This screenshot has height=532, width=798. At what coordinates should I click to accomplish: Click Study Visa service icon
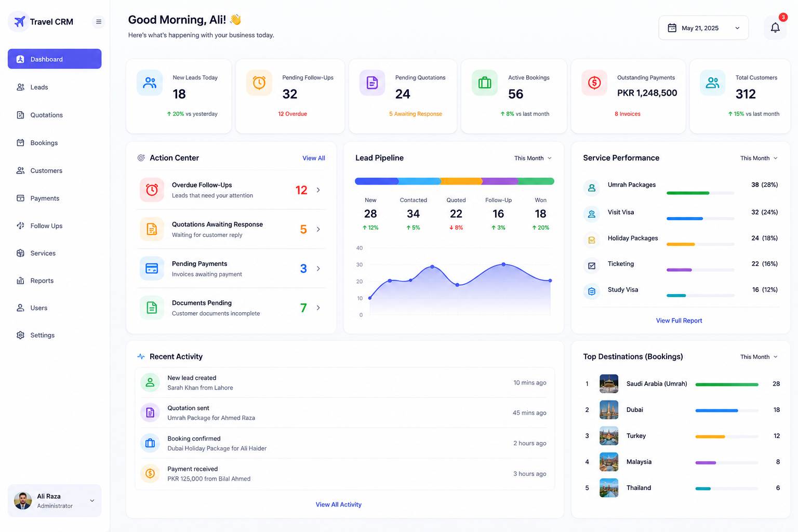tap(592, 291)
